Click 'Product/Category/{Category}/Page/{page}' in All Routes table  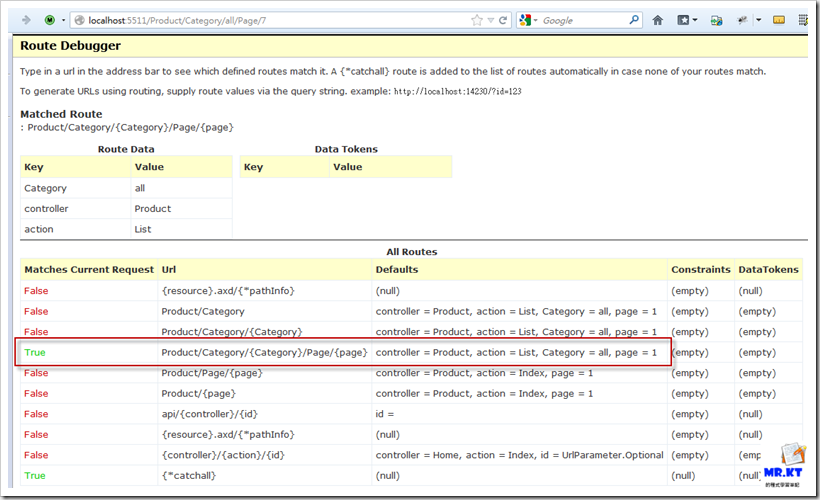[x=265, y=353]
